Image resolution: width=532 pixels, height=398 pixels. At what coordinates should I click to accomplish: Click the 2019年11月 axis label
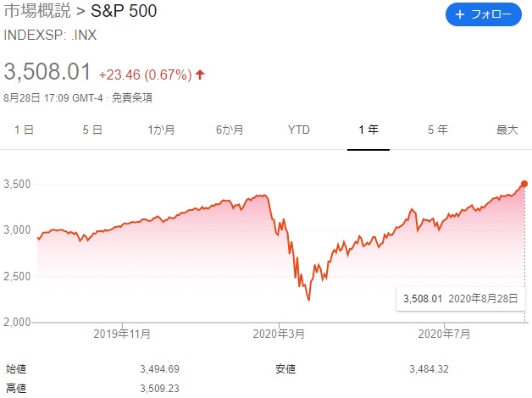point(122,334)
